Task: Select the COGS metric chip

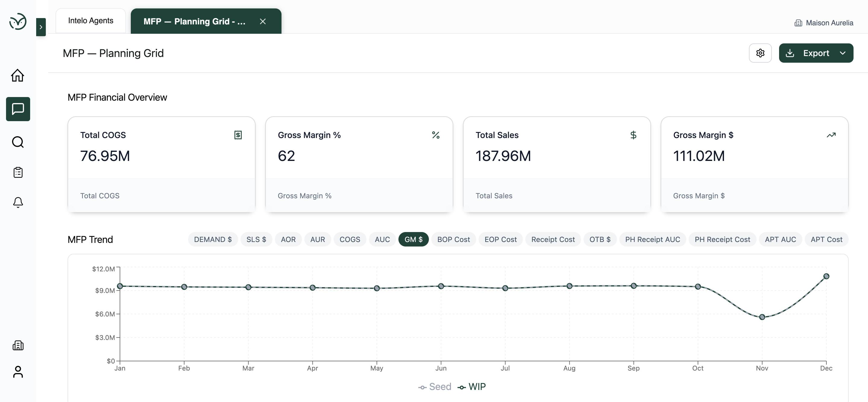Action: tap(350, 239)
